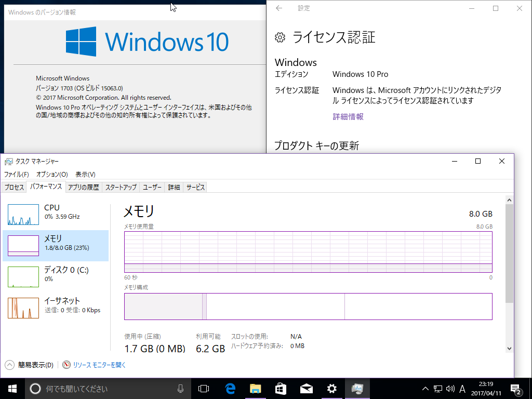Open the Microsoft Store from the taskbar

(281, 388)
